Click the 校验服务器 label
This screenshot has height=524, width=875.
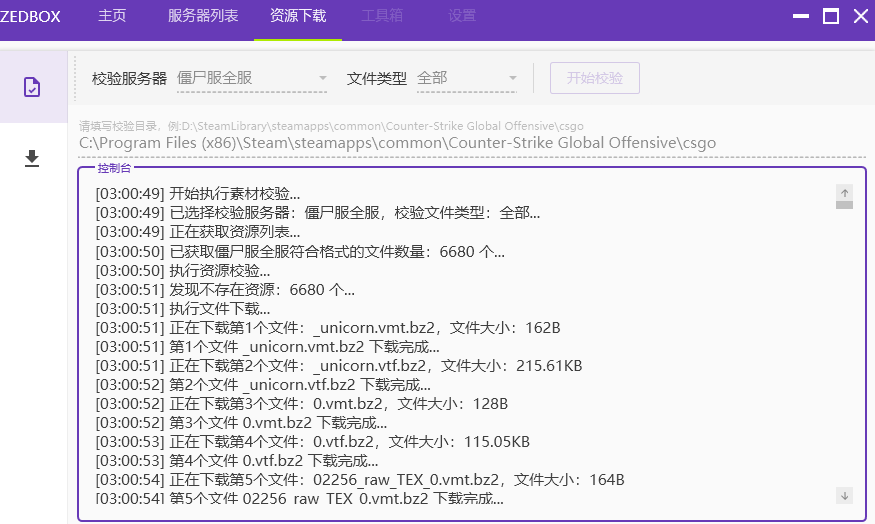pos(129,79)
